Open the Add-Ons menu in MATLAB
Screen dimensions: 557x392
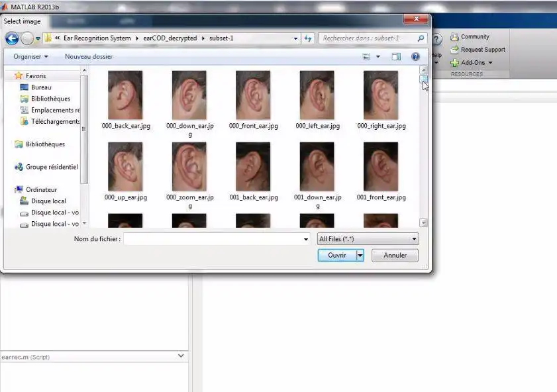(472, 63)
